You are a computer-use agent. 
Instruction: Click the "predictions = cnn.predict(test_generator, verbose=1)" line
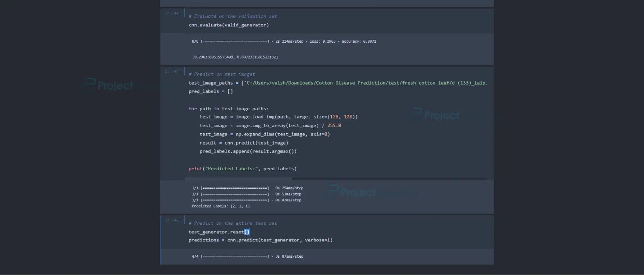(x=260, y=240)
